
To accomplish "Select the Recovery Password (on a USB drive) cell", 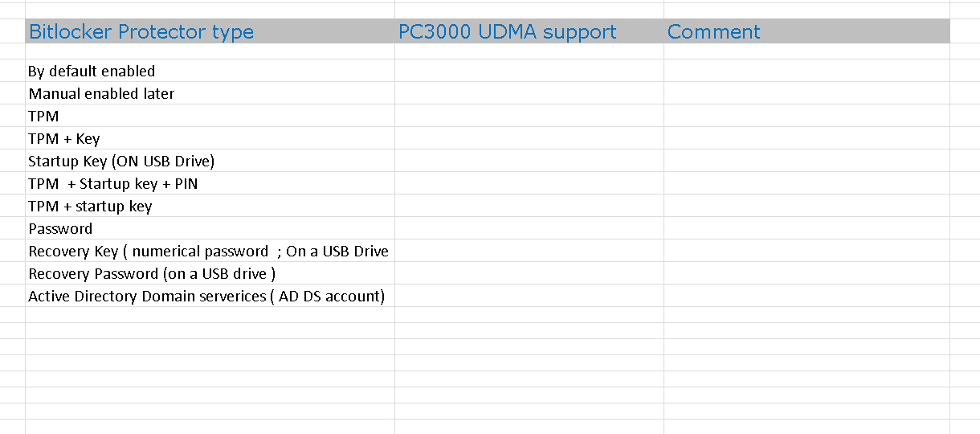I will point(210,273).
